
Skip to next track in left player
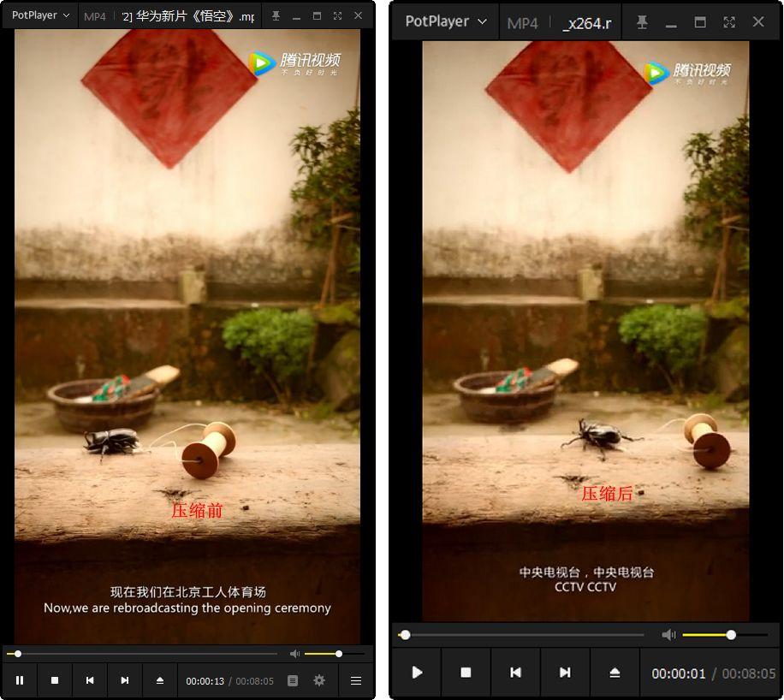point(125,680)
